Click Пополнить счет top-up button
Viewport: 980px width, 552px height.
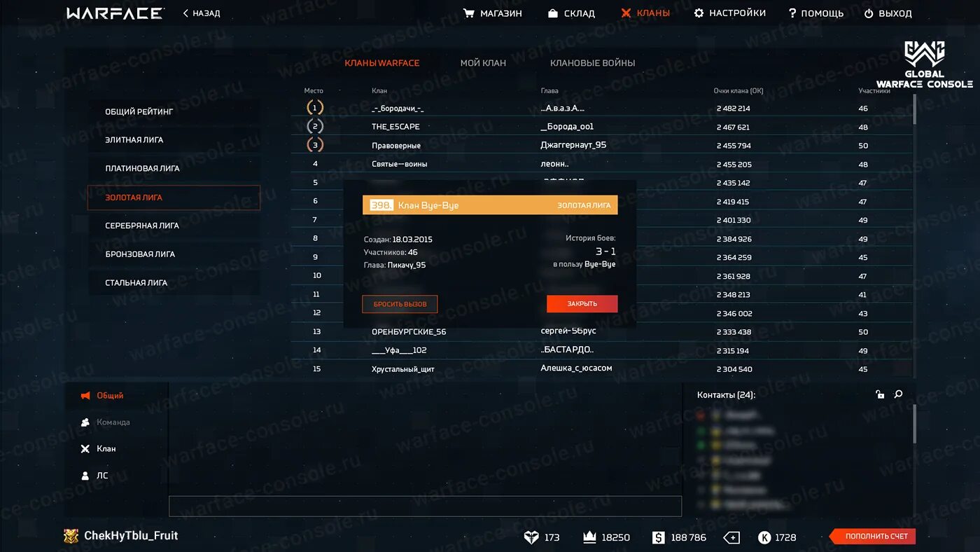tap(873, 537)
